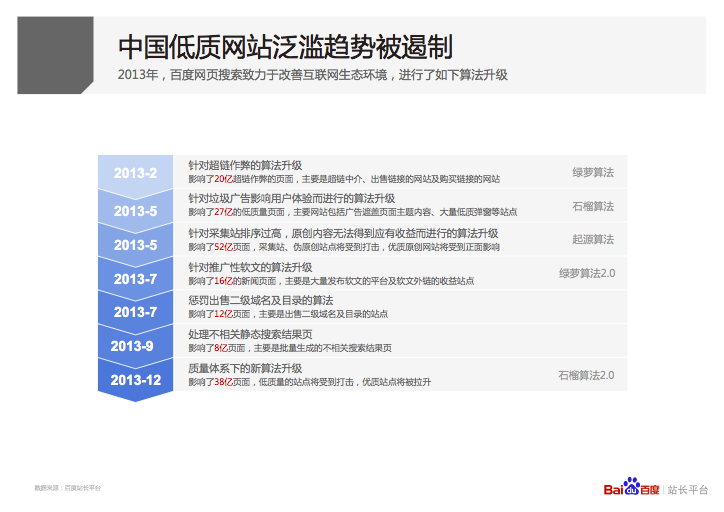
Task: Select the 2013-7 arrow beside 绿萝算法2.0 row
Action: click(x=135, y=279)
